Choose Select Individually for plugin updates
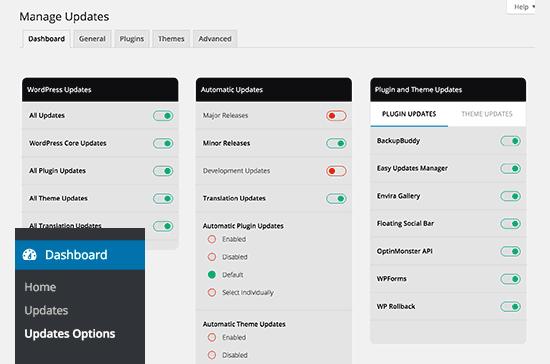This screenshot has height=364, width=550. [x=212, y=292]
